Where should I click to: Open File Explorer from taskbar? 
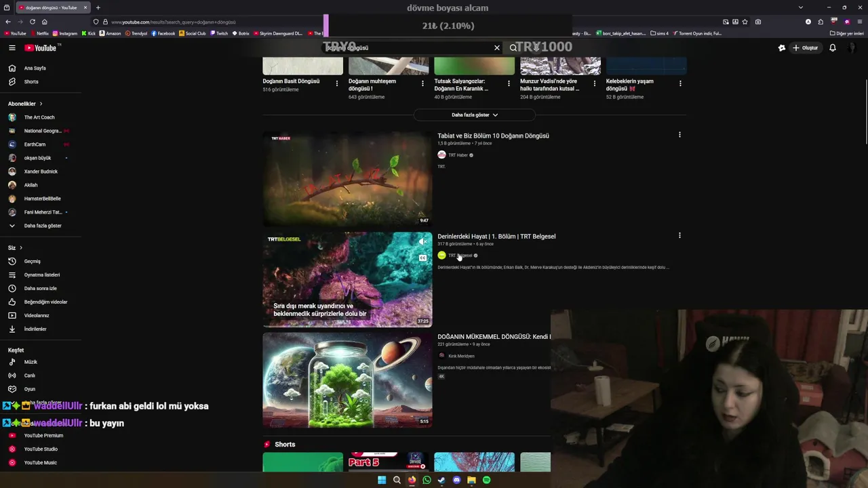471,480
